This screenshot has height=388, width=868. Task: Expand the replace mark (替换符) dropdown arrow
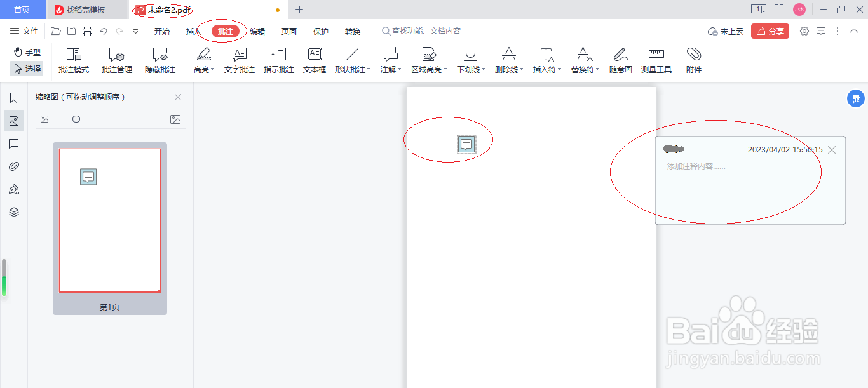tap(598, 70)
